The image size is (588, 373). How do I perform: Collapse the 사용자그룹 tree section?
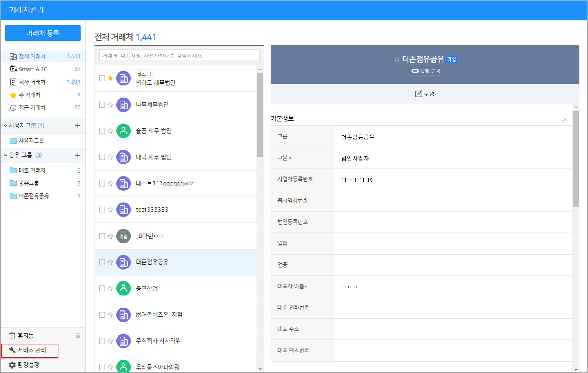[x=5, y=126]
